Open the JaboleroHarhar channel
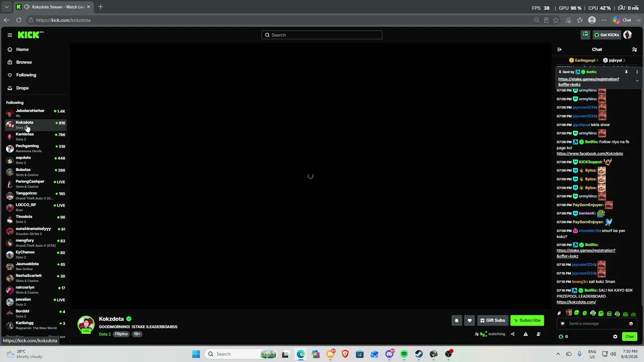 (x=35, y=113)
